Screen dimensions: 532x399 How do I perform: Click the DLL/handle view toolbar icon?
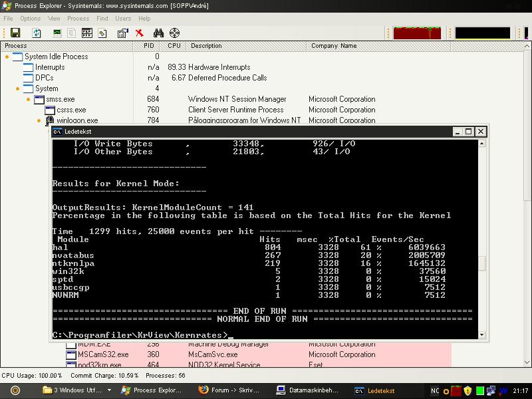tap(102, 33)
